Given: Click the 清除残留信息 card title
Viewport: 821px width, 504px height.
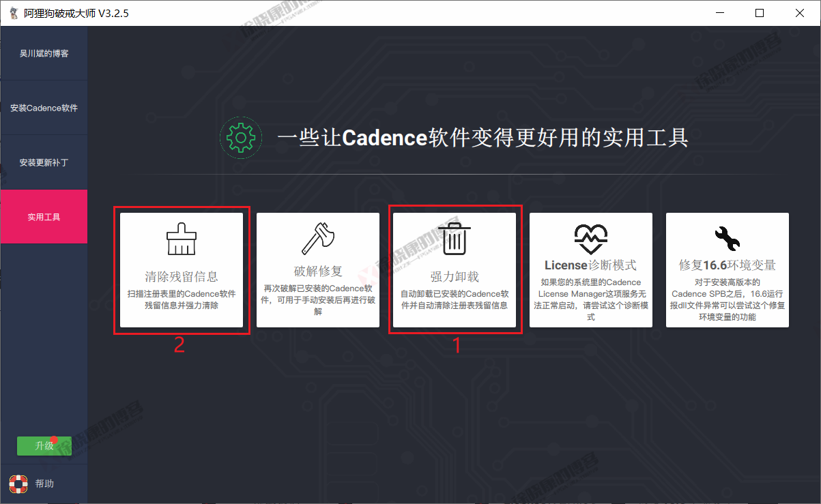Looking at the screenshot, I should point(181,277).
